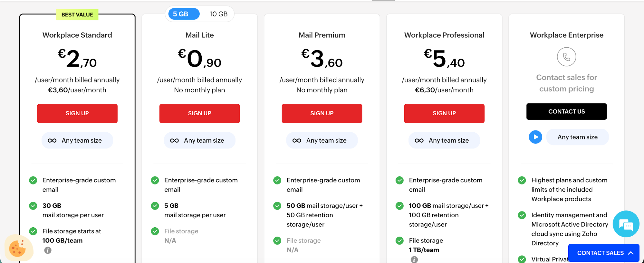Screen dimensions: 644x263
Task: Open the Contact Sales panel
Action: click(600, 253)
